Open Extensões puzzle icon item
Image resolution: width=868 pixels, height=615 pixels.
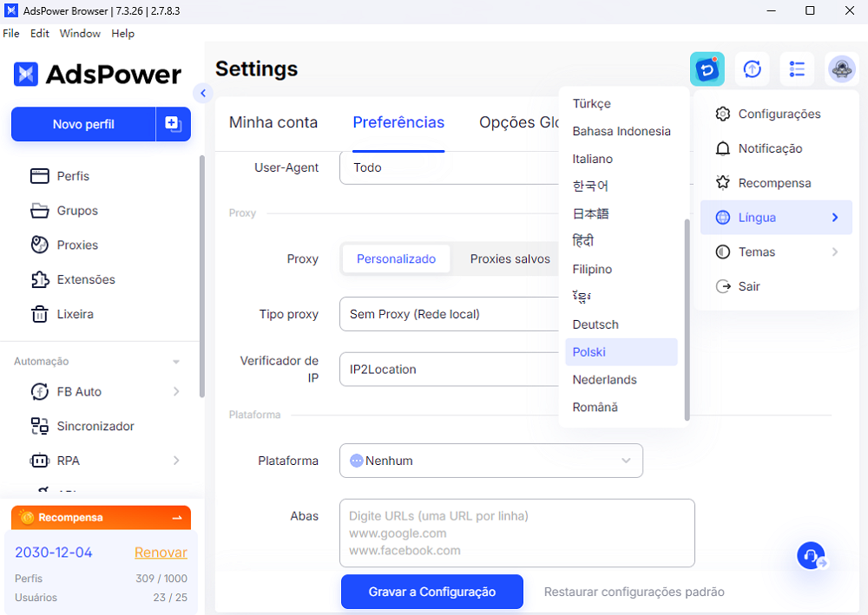coord(86,279)
